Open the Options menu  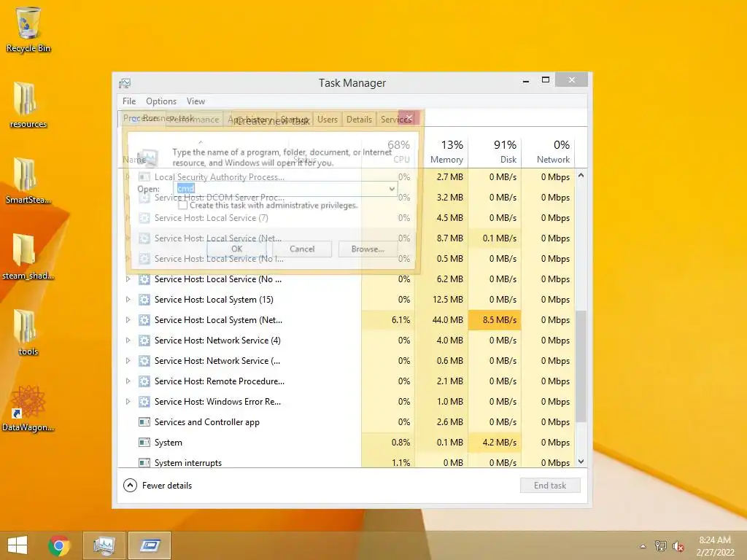click(161, 101)
